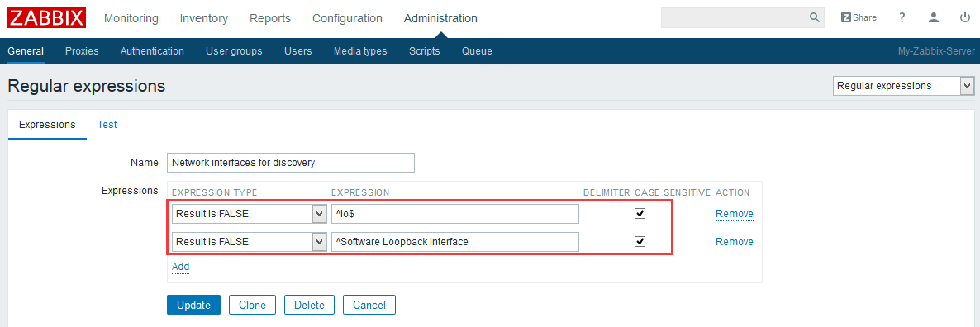Viewport: 980px width, 327px height.
Task: Click the CASE SENSITIVE column header
Action: 673,192
